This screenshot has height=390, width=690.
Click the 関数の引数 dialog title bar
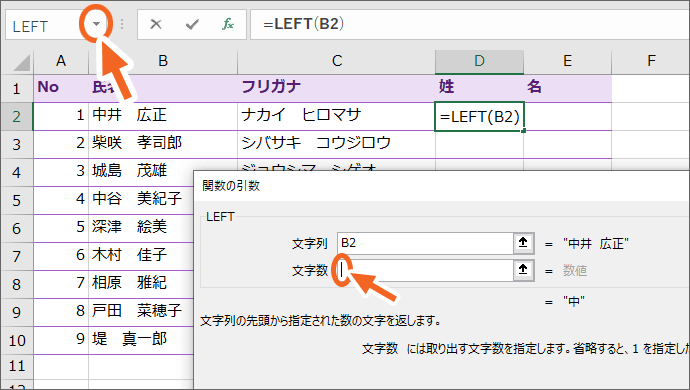[442, 186]
